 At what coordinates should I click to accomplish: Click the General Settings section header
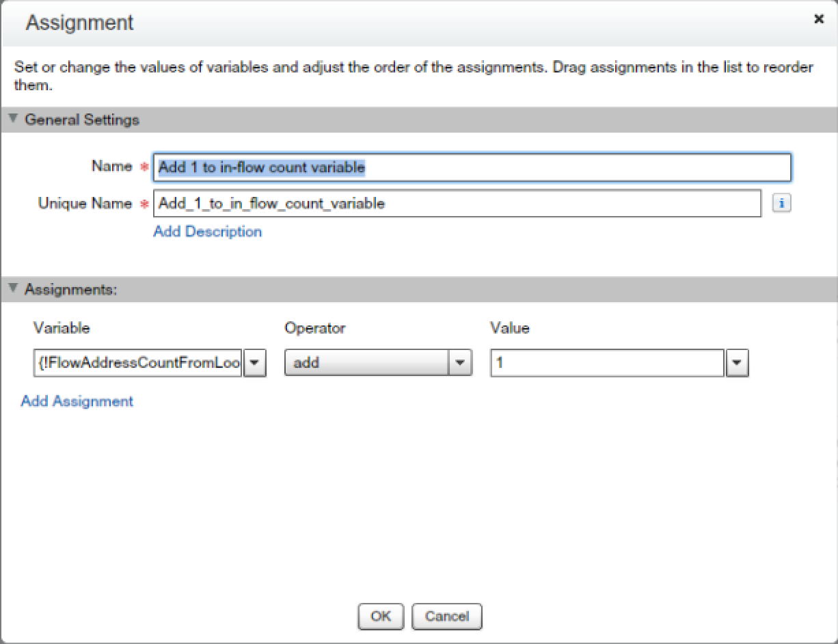click(82, 120)
